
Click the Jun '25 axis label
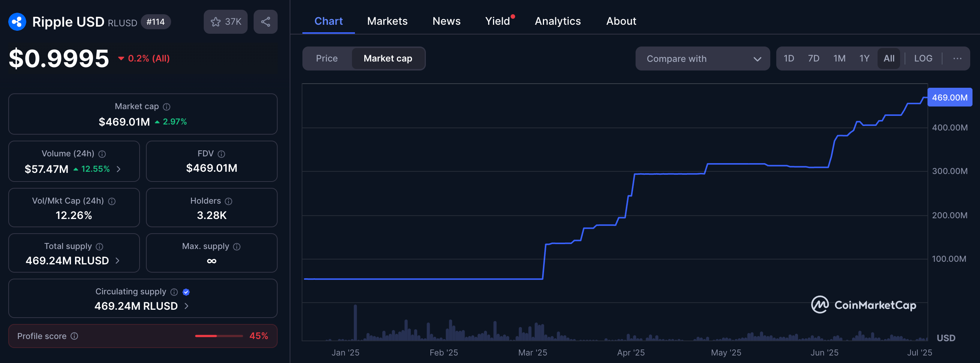coord(824,353)
